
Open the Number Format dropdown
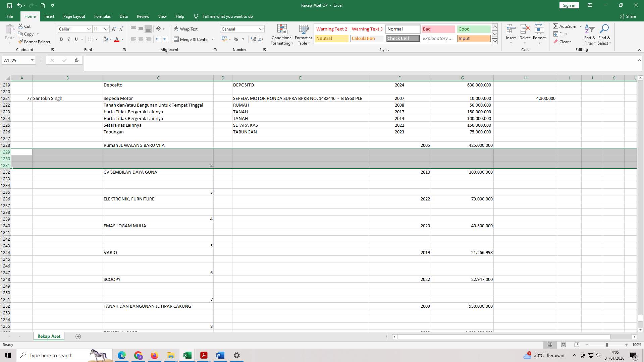click(261, 29)
